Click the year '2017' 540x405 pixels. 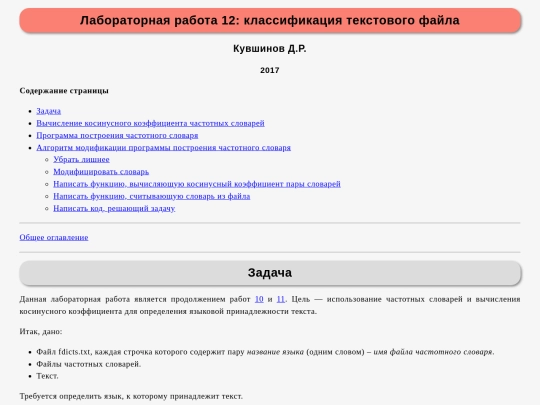click(x=270, y=70)
